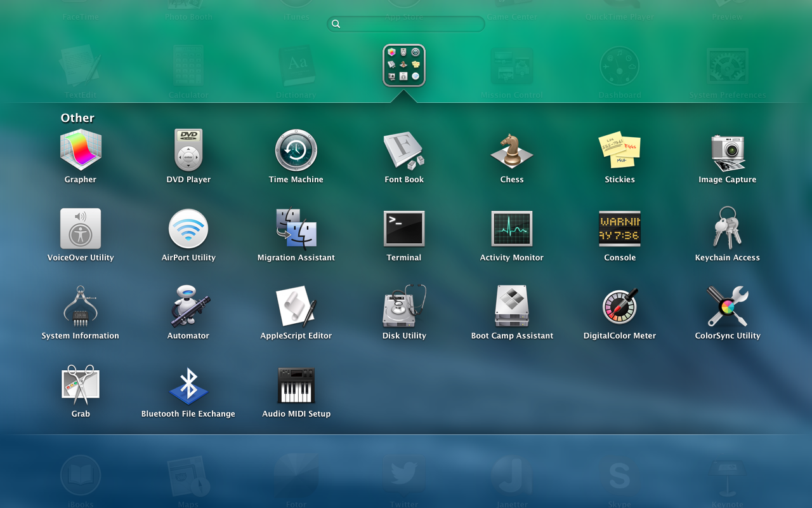Open Keychain Access
The height and width of the screenshot is (508, 812).
728,227
